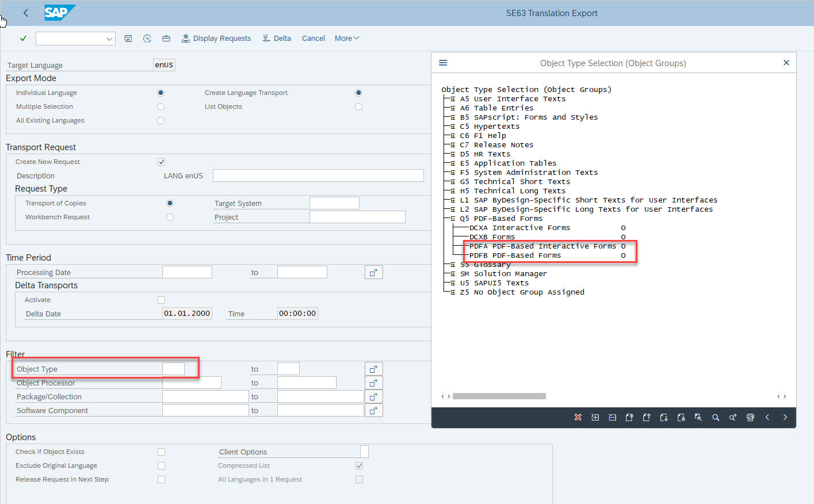
Task: Open multiple selection for Object Type
Action: coord(373,369)
